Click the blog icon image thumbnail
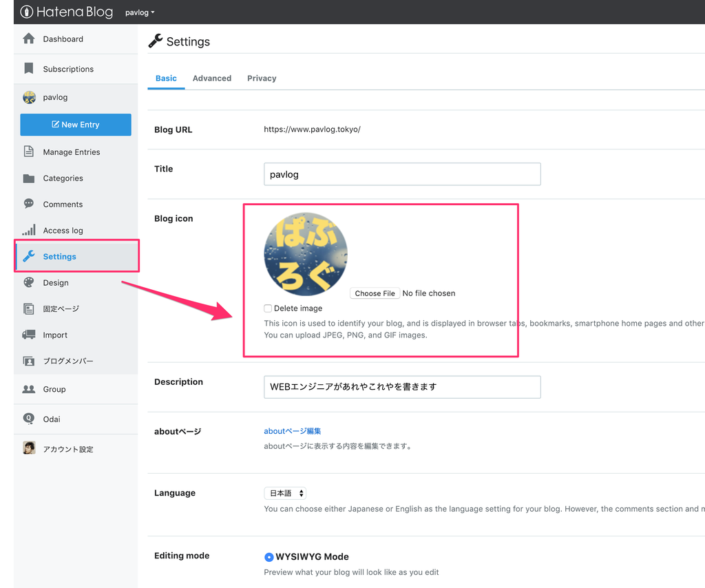 click(305, 255)
